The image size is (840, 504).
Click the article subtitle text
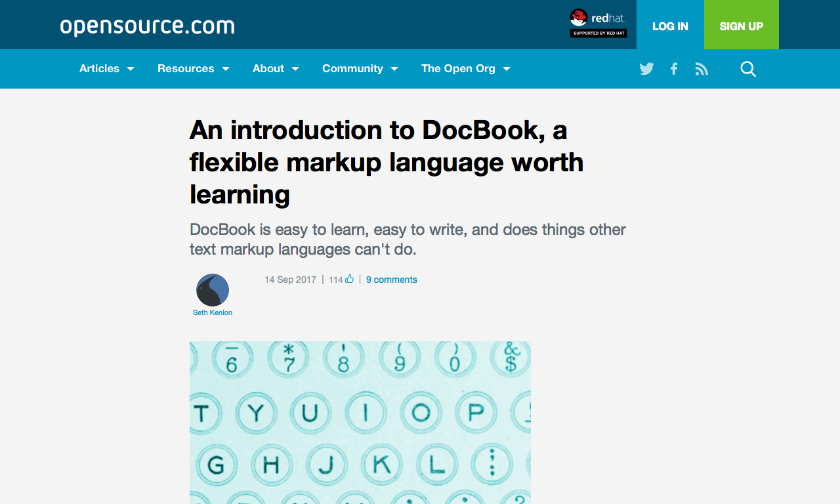(408, 240)
